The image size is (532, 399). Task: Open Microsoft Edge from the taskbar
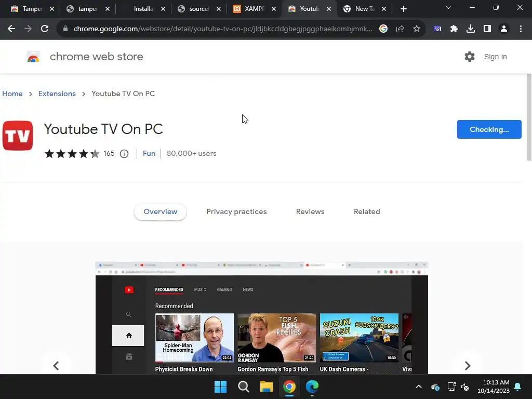click(312, 387)
